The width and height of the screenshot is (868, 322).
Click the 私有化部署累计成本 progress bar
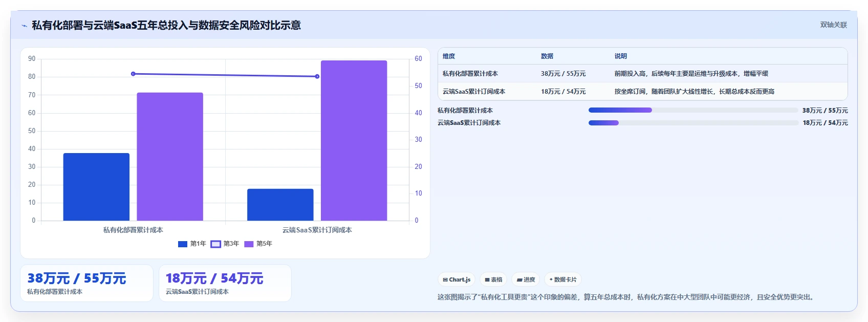693,110
